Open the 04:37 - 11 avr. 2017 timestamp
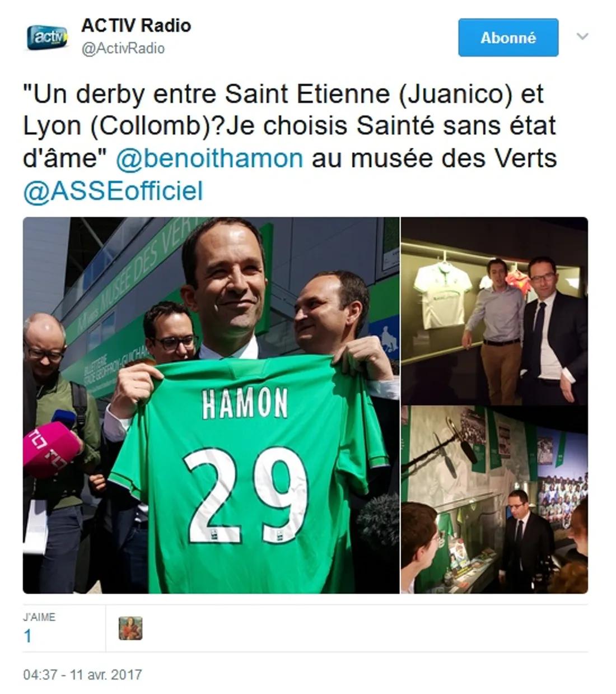 click(82, 674)
